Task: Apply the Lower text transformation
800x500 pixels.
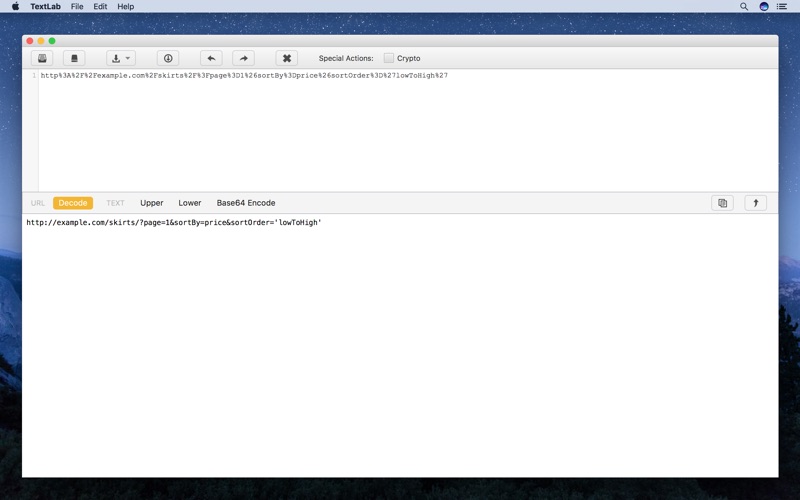Action: tap(190, 203)
